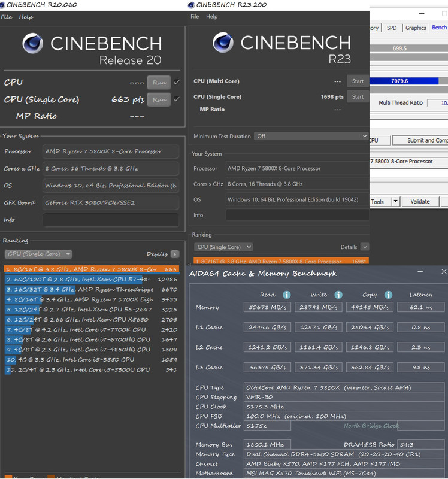This screenshot has height=479, width=448.
Task: Select ranking row Intel Core i7-4850HQ 1509
Action: click(92, 350)
